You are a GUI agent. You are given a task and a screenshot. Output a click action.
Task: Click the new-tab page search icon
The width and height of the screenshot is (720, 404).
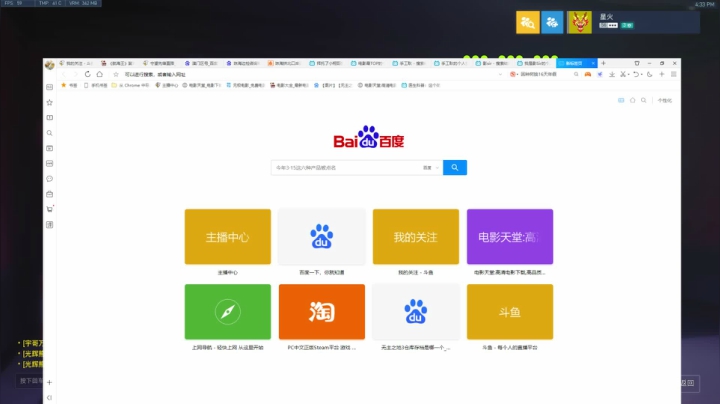tap(644, 100)
